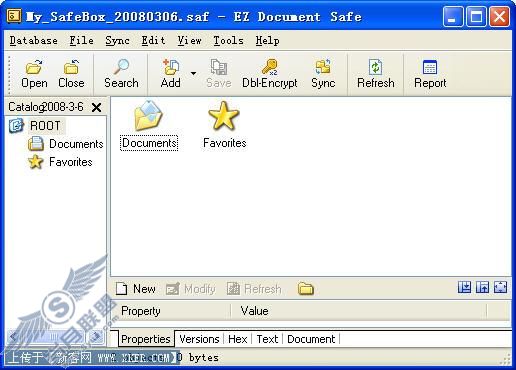Open the Sync menu

click(117, 41)
